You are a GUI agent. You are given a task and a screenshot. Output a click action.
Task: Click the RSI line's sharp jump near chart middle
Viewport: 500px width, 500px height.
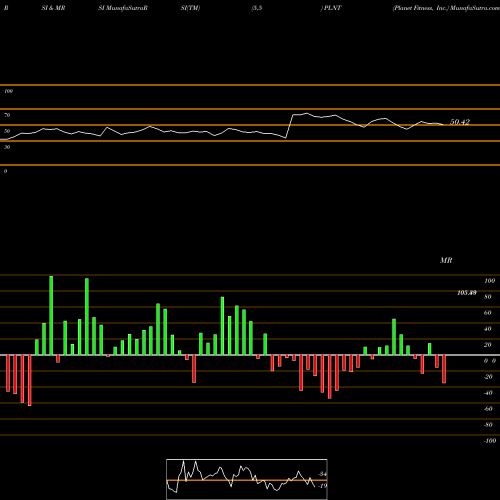pos(289,126)
